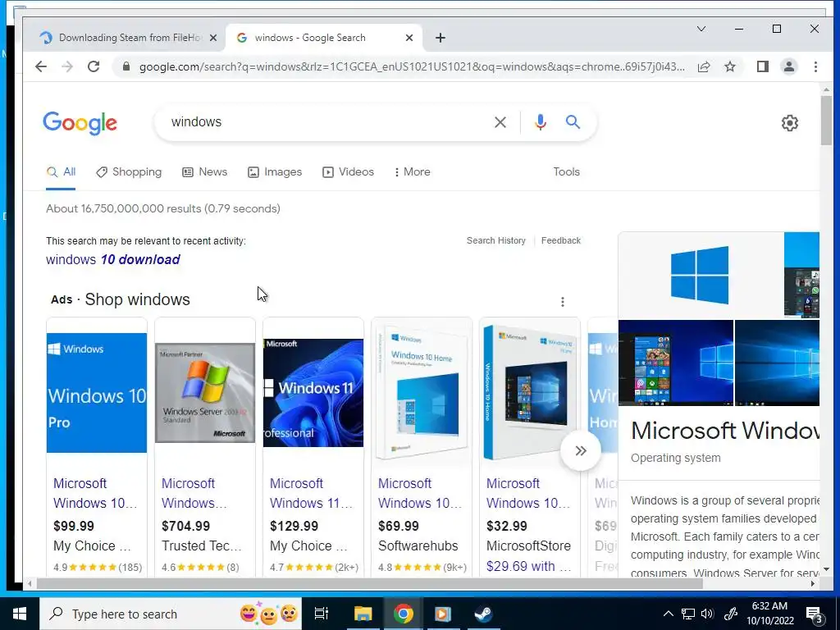
Task: Start voice search with microphone
Action: [x=541, y=122]
